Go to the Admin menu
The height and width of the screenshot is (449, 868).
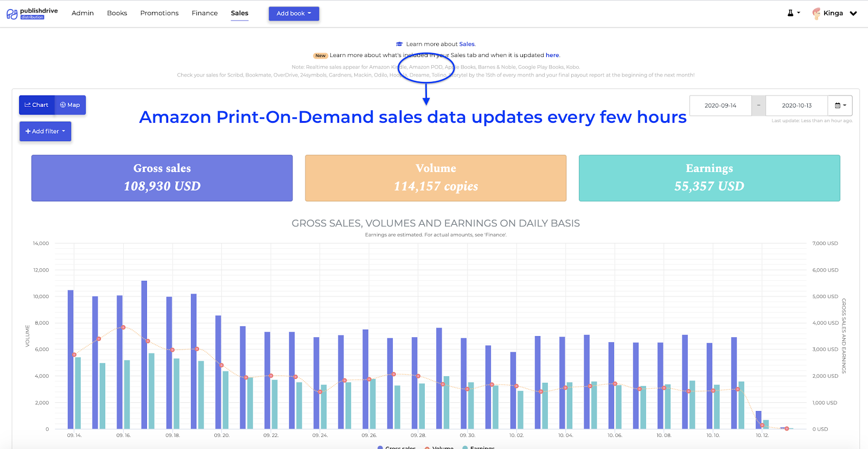(x=82, y=13)
